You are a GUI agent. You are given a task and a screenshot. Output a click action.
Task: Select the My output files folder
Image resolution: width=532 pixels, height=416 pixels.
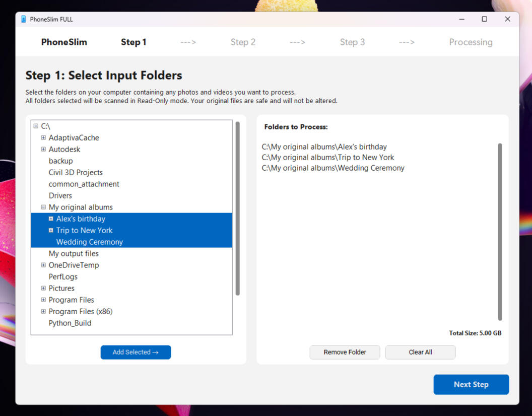coord(74,253)
